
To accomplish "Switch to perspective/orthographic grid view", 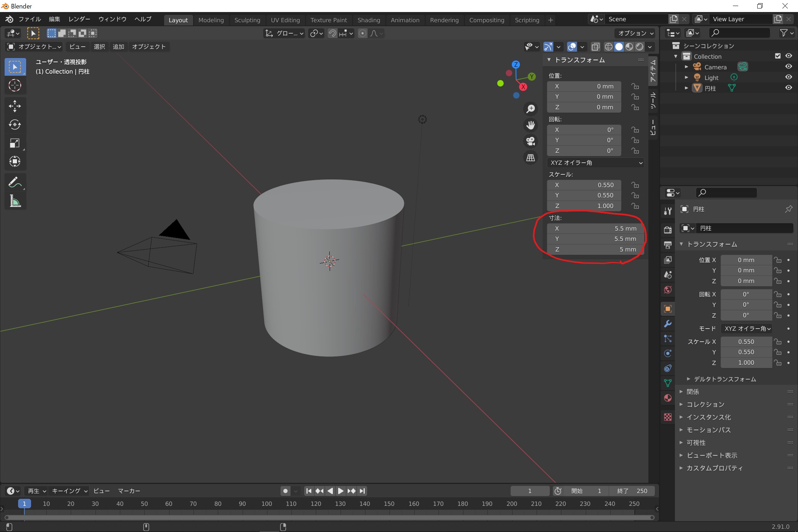I will coord(530,157).
